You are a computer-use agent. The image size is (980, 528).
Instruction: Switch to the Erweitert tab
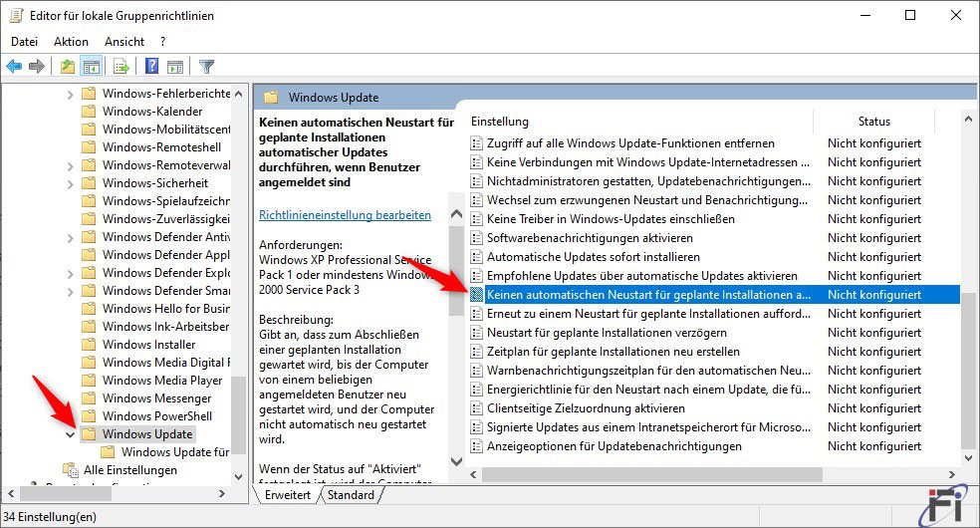[x=288, y=495]
